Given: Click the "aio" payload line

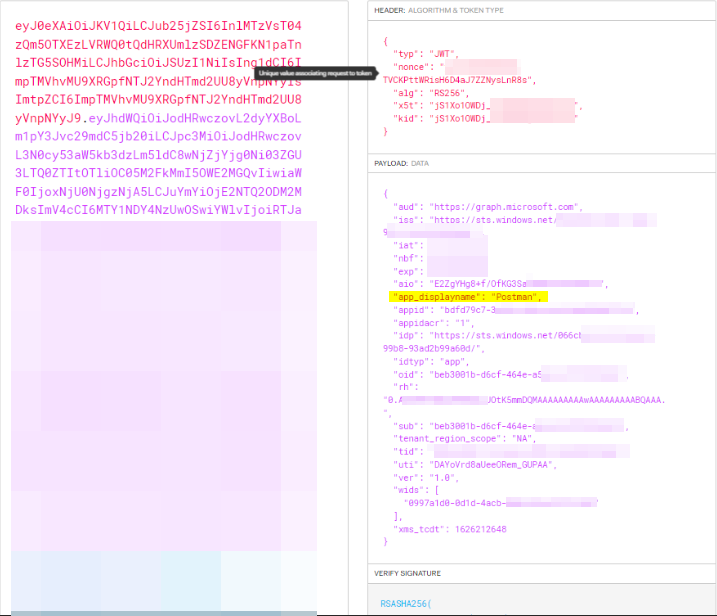Looking at the screenshot, I should pos(500,284).
